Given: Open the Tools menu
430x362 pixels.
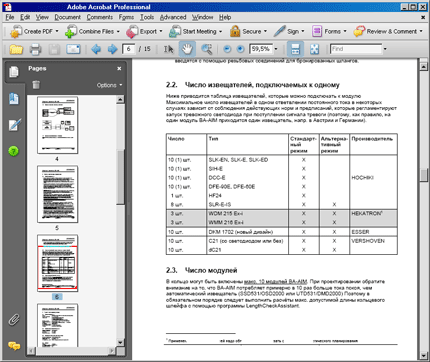Looking at the screenshot, I should (x=147, y=17).
